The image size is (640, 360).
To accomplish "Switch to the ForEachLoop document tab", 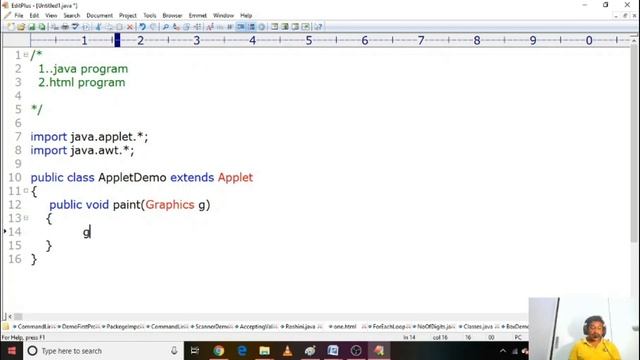I will click(x=389, y=327).
